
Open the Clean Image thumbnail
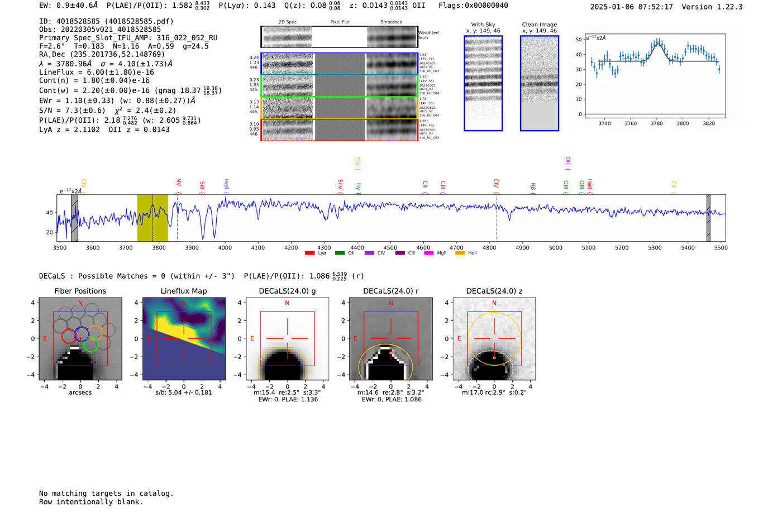539,83
